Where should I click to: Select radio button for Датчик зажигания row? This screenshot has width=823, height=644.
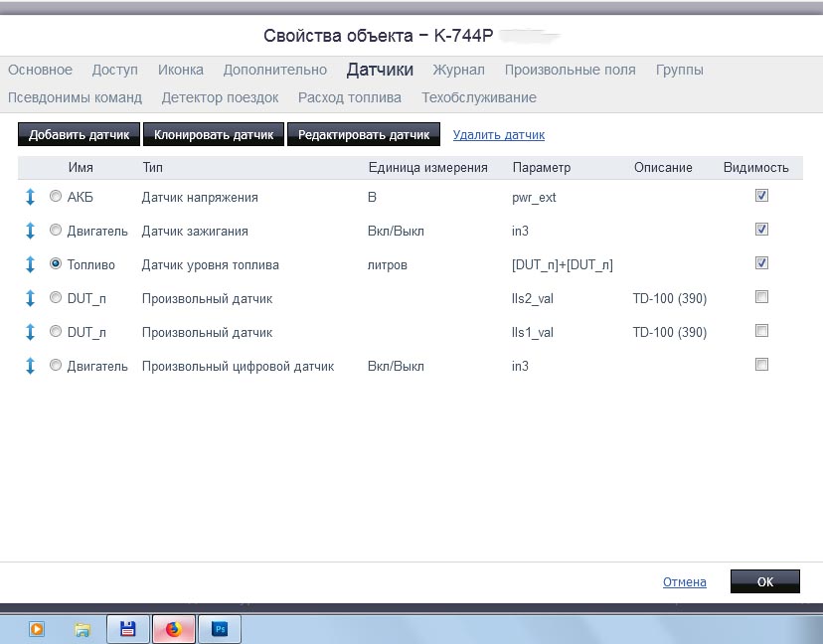(56, 231)
